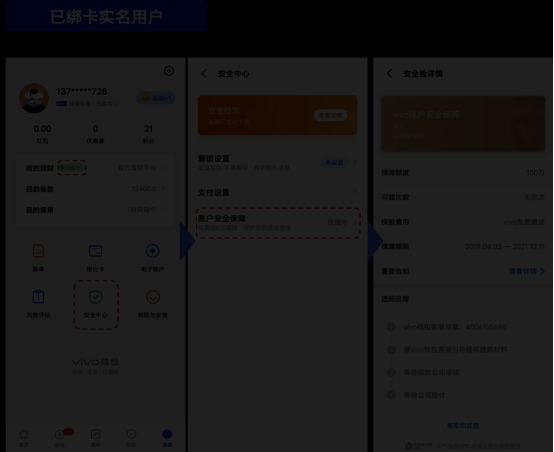Expand 我的保单 row chevron
554x452 pixels.
(x=164, y=210)
